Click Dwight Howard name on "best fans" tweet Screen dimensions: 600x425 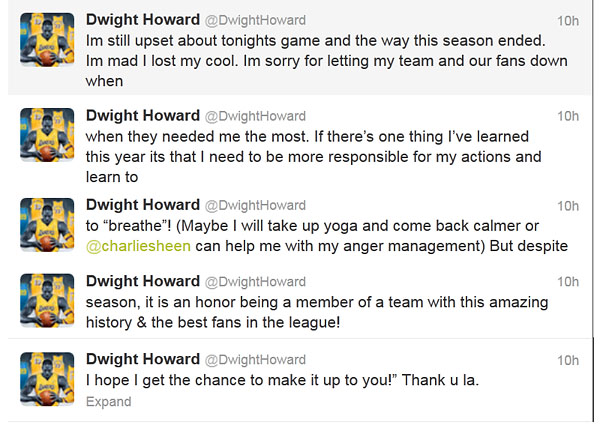143,282
